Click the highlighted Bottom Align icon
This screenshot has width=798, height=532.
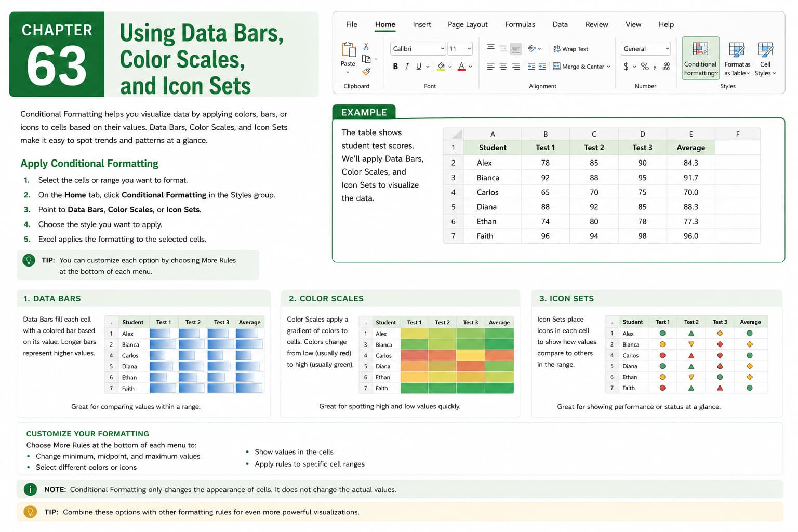(515, 49)
